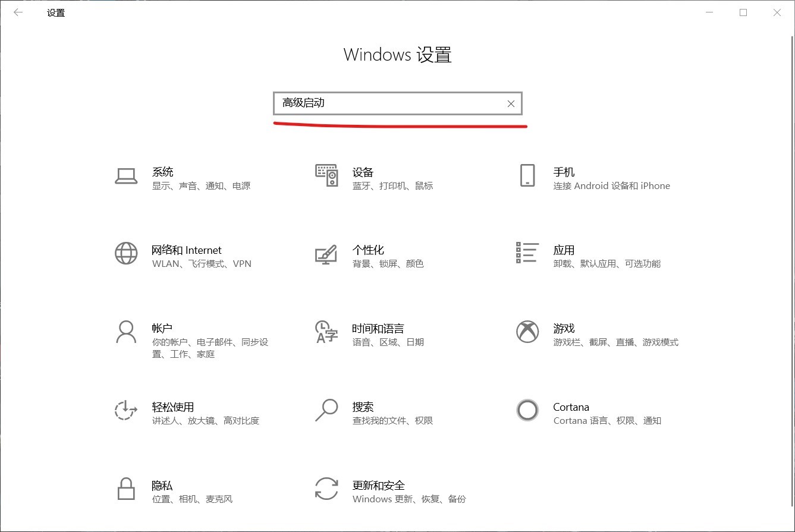Click the Windows 设置 page title

(x=398, y=55)
